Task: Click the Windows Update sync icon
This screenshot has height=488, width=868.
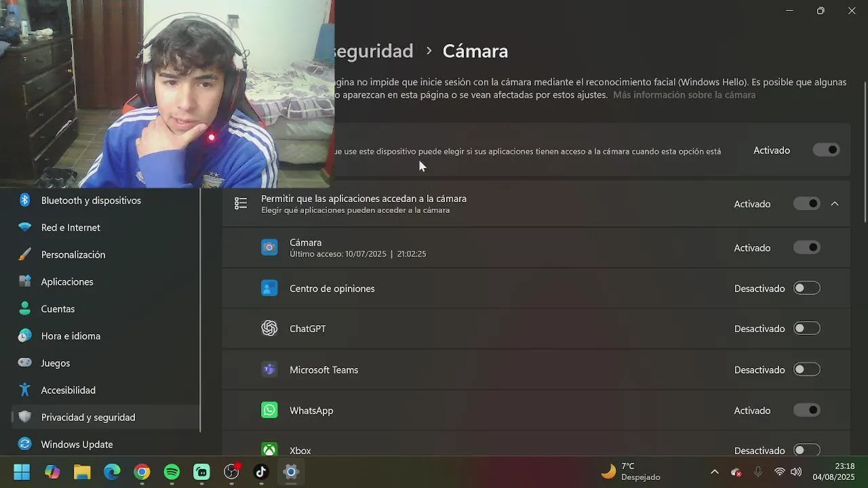Action: click(x=25, y=444)
